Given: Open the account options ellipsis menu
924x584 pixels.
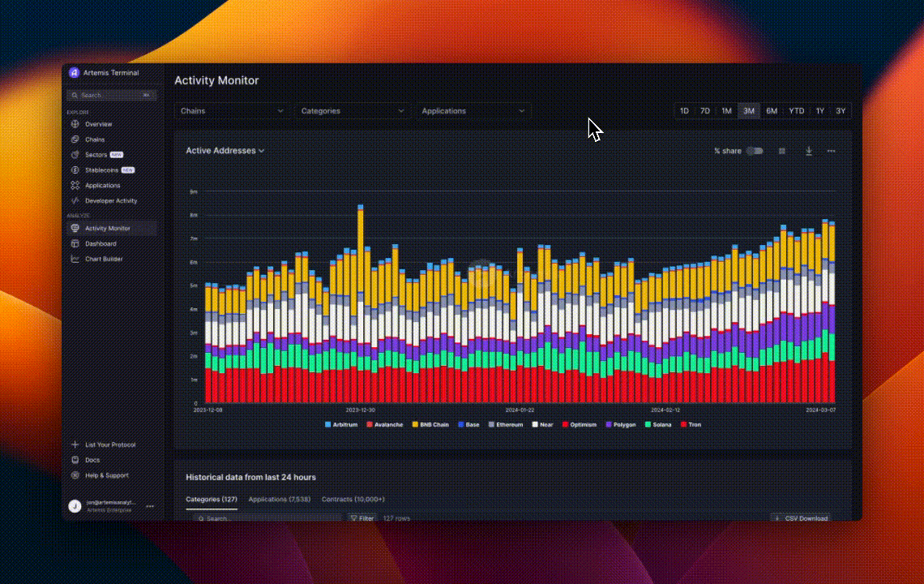Looking at the screenshot, I should tap(150, 506).
